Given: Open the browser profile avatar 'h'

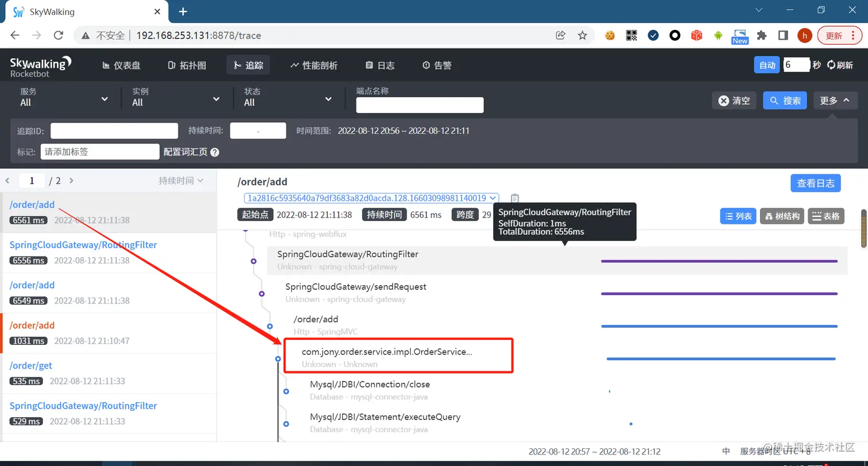Looking at the screenshot, I should click(x=805, y=36).
